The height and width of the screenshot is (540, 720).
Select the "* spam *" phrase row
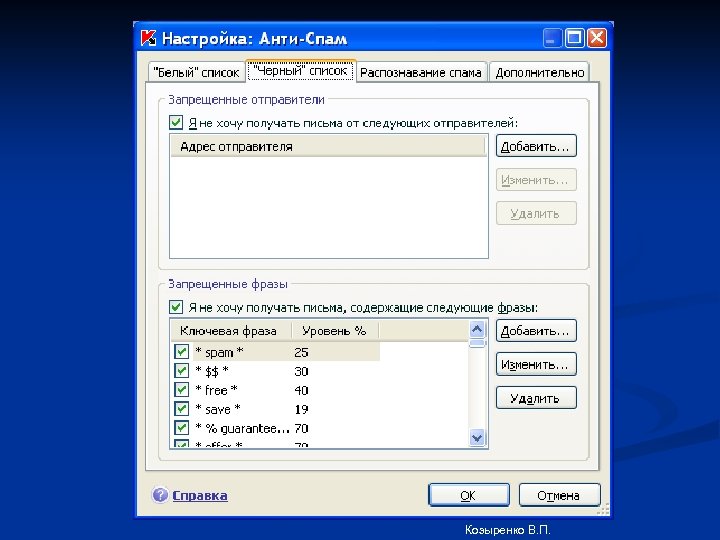(276, 352)
